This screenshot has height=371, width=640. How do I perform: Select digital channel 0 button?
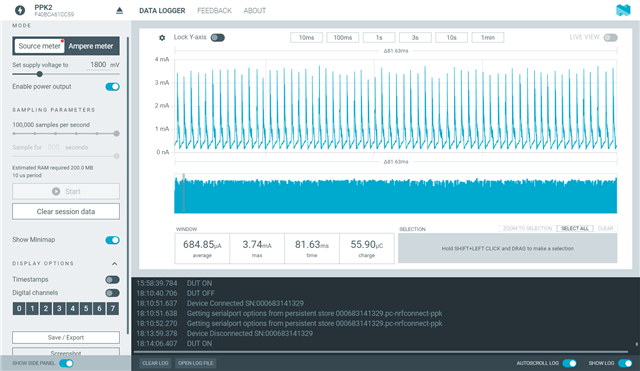coord(19,309)
